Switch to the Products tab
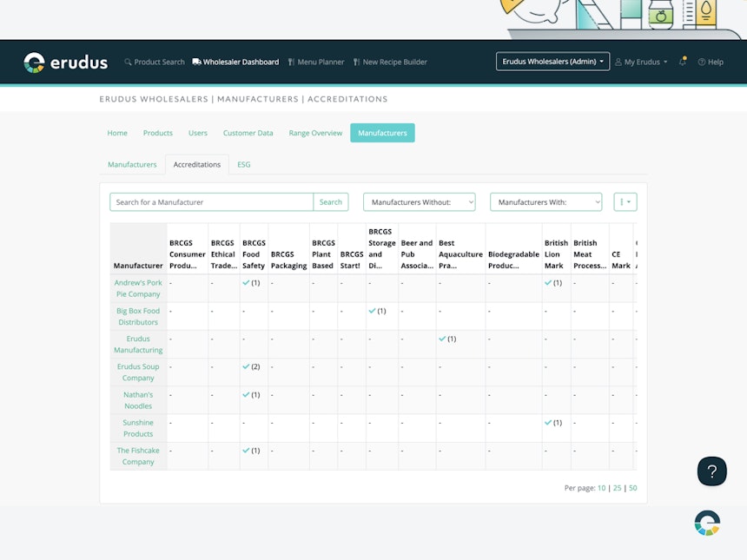Screen dimensions: 747x560 158,133
